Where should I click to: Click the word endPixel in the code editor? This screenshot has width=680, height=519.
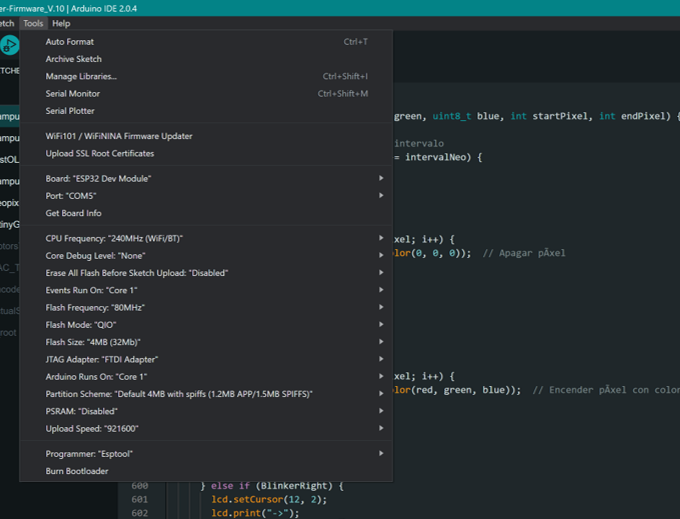(643, 116)
